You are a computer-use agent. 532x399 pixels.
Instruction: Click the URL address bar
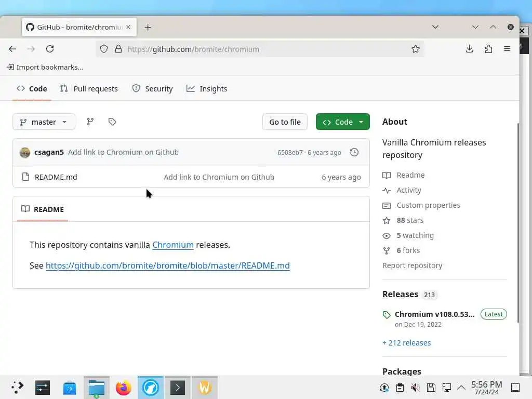[x=260, y=49]
